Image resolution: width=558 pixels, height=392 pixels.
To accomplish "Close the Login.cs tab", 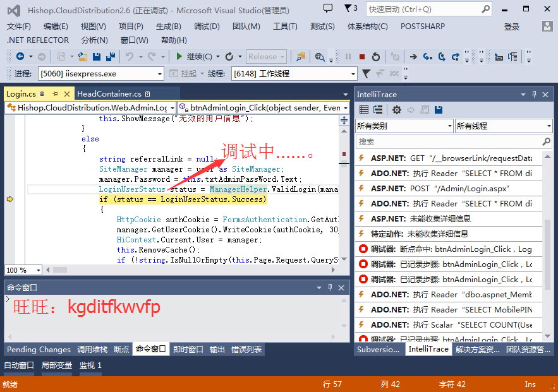I will click(x=66, y=94).
